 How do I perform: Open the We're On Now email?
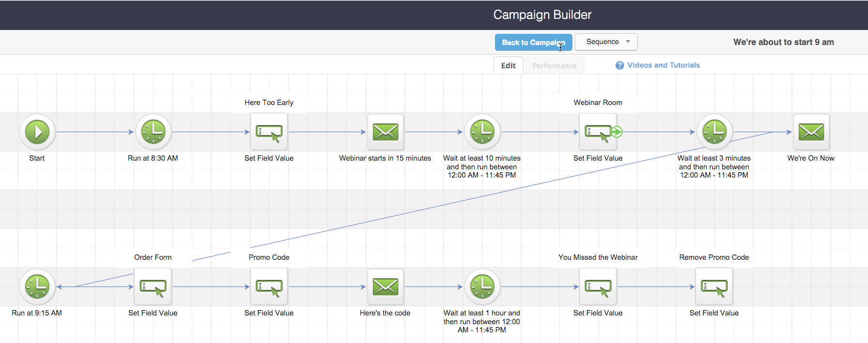(x=811, y=132)
